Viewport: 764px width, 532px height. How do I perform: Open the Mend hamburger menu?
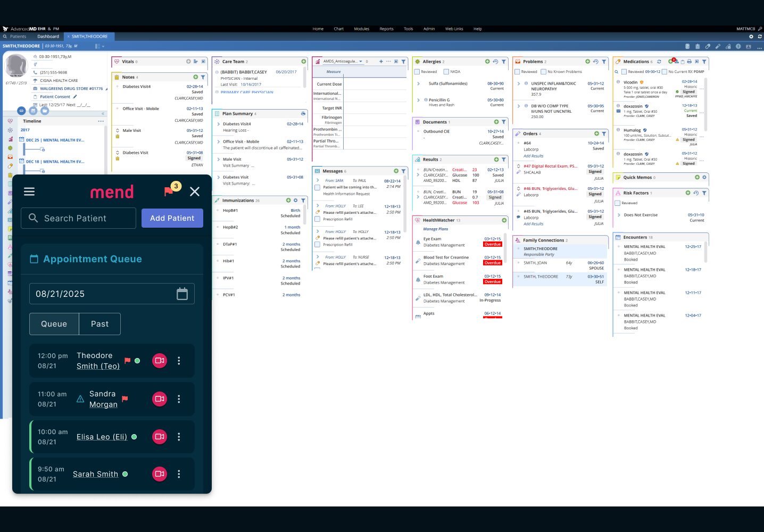coord(29,192)
